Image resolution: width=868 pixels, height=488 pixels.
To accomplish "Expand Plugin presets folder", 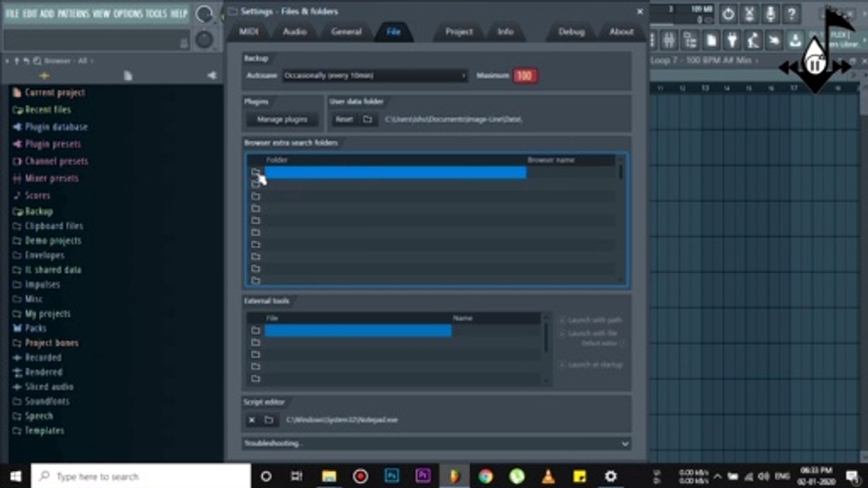I will 52,144.
